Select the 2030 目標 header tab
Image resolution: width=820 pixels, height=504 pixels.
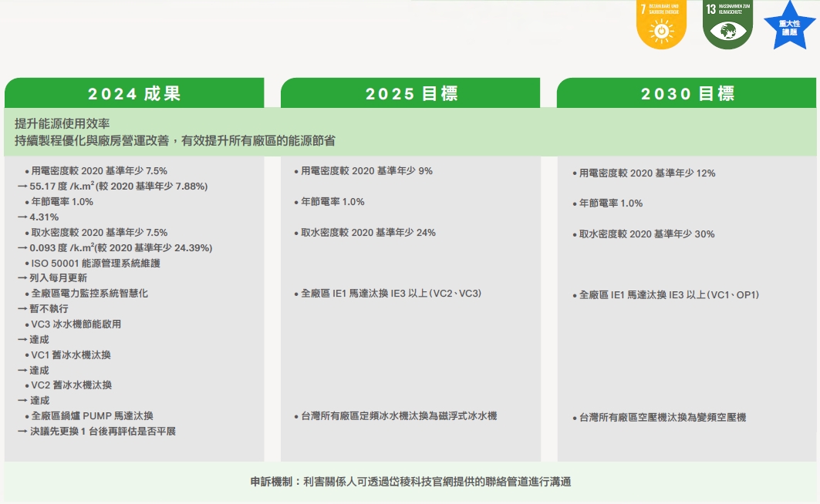pyautogui.click(x=687, y=93)
